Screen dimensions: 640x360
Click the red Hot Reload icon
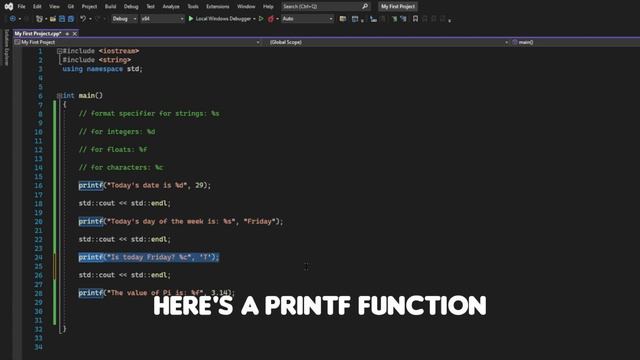click(271, 19)
